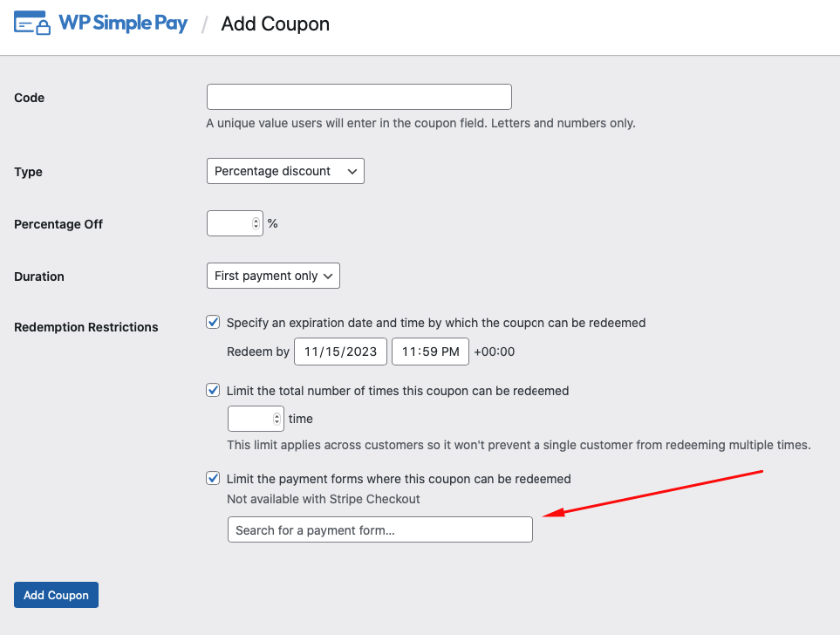This screenshot has height=635, width=840.
Task: Click the chevron arrow on the Type dropdown
Action: (x=352, y=172)
